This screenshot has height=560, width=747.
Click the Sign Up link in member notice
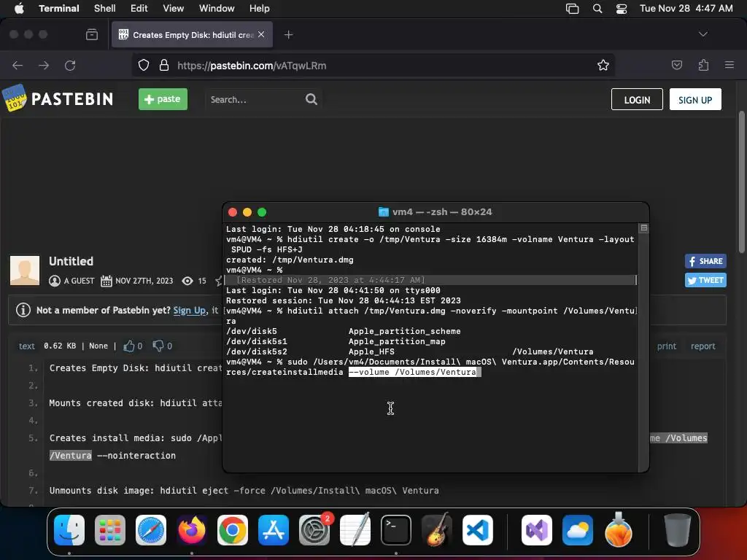pos(189,311)
